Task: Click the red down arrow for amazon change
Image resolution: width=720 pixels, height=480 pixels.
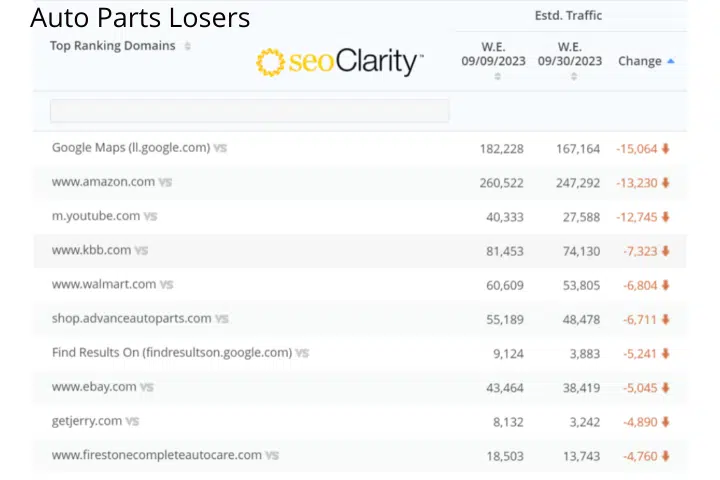Action: (x=665, y=183)
